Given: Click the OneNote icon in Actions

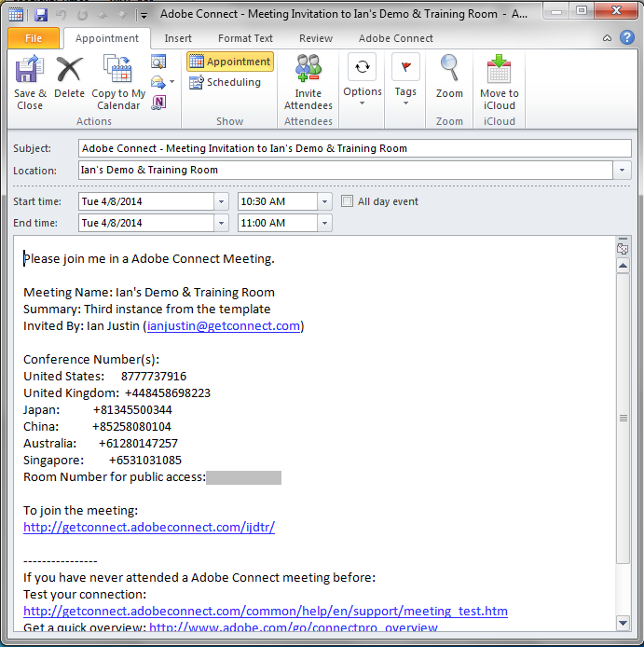Looking at the screenshot, I should click(x=159, y=102).
